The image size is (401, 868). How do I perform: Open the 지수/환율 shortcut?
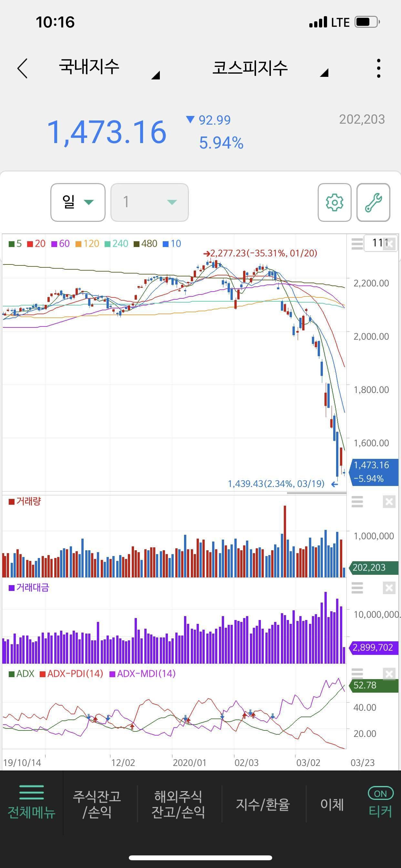(263, 804)
